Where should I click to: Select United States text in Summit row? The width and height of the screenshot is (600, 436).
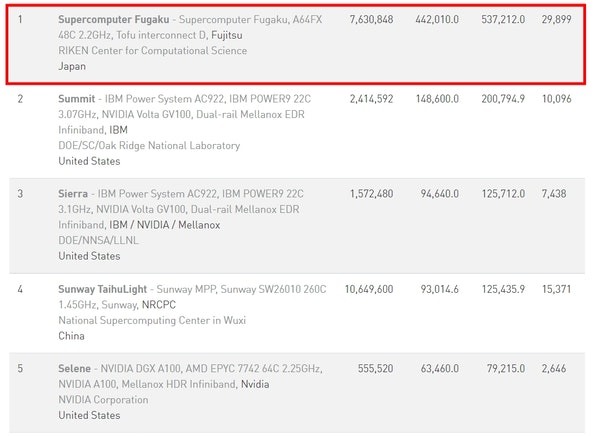pyautogui.click(x=89, y=161)
